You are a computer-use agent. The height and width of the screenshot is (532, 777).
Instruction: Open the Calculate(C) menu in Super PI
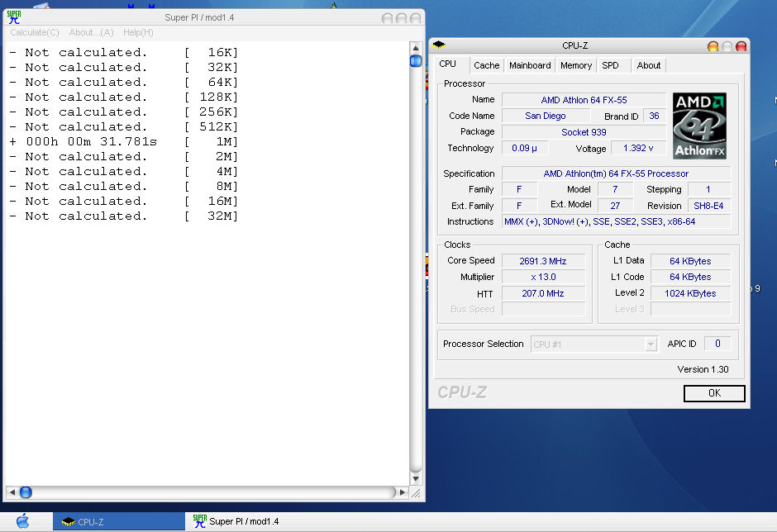[x=35, y=32]
